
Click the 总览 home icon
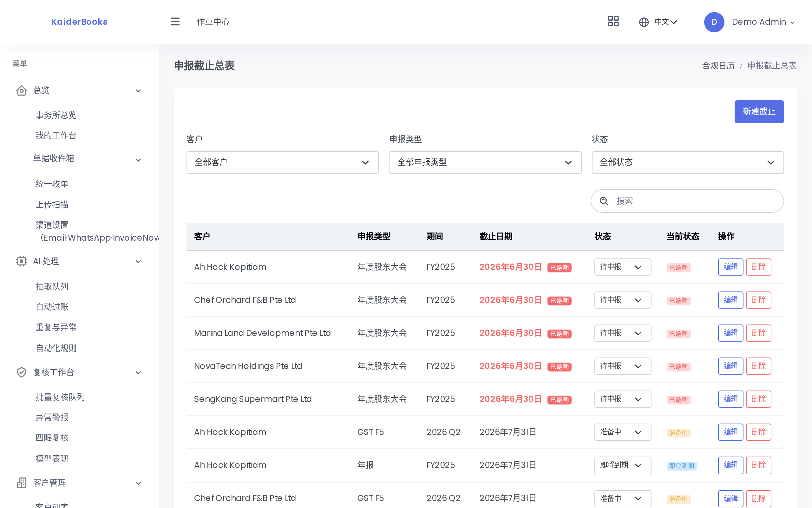coord(22,90)
